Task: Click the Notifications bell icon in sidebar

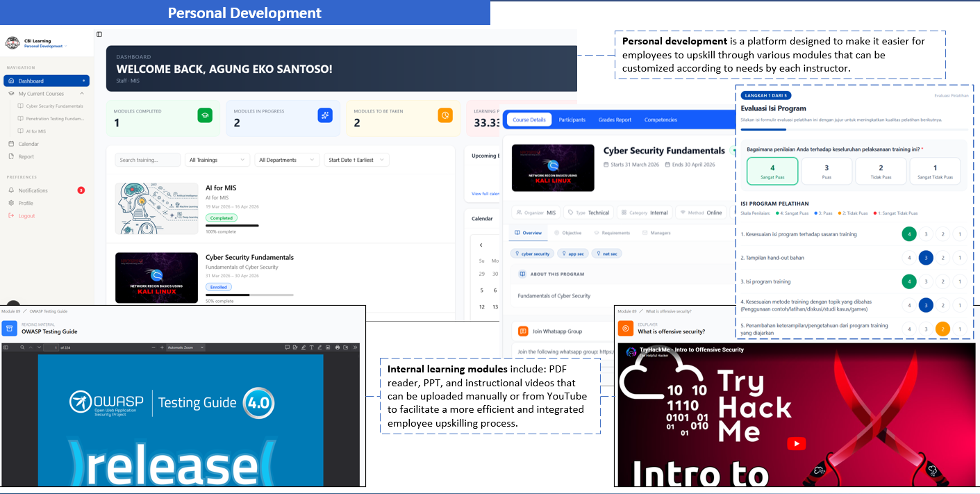Action: (11, 190)
